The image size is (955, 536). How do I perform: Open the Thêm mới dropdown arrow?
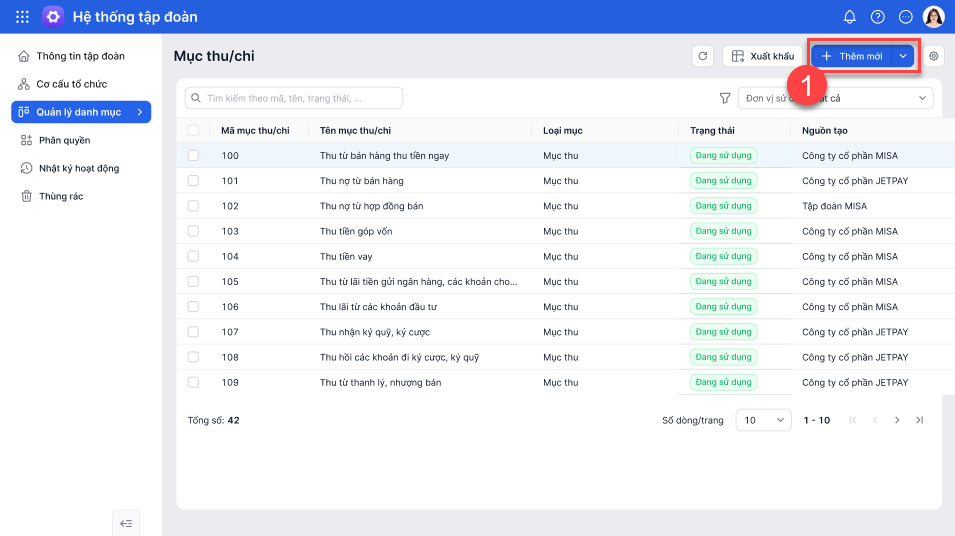[903, 56]
